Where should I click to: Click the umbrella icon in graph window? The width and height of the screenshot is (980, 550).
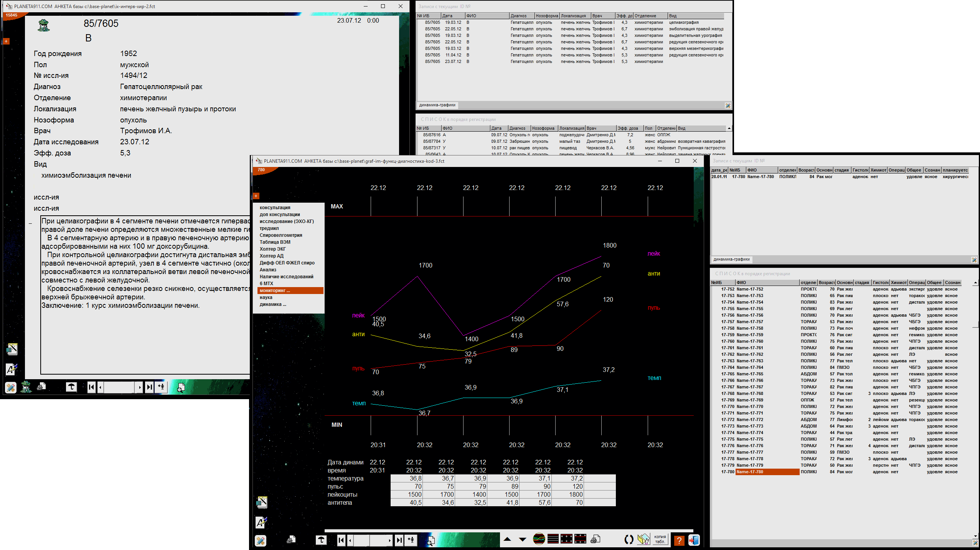click(x=321, y=540)
